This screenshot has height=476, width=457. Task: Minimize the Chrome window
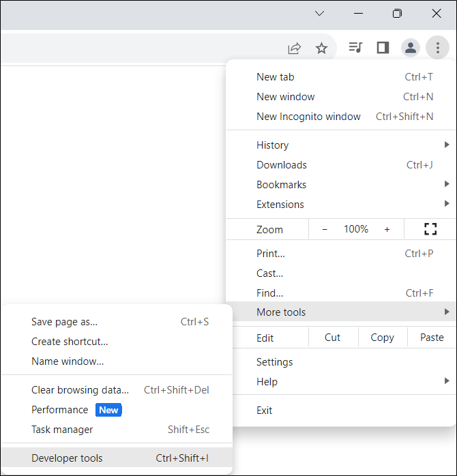[358, 14]
